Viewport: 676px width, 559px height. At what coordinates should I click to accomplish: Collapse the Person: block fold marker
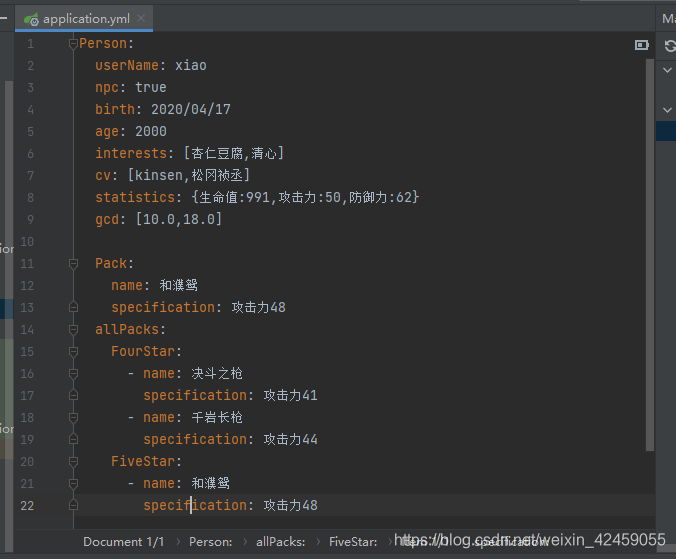[73, 44]
